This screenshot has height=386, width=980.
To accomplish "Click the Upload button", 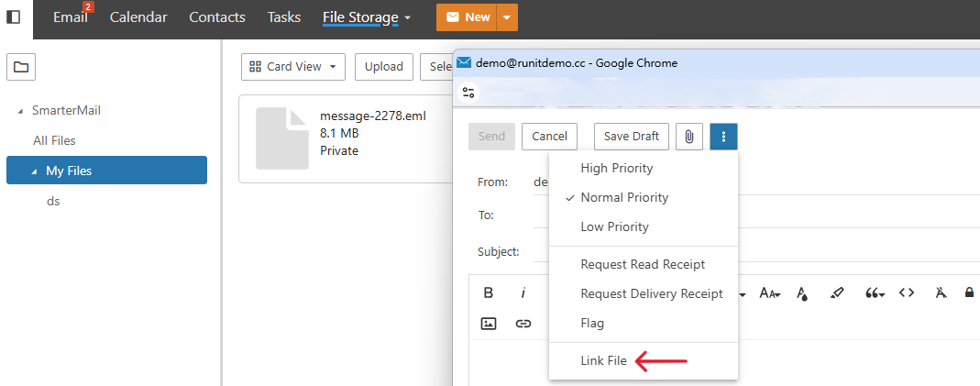I will [384, 66].
